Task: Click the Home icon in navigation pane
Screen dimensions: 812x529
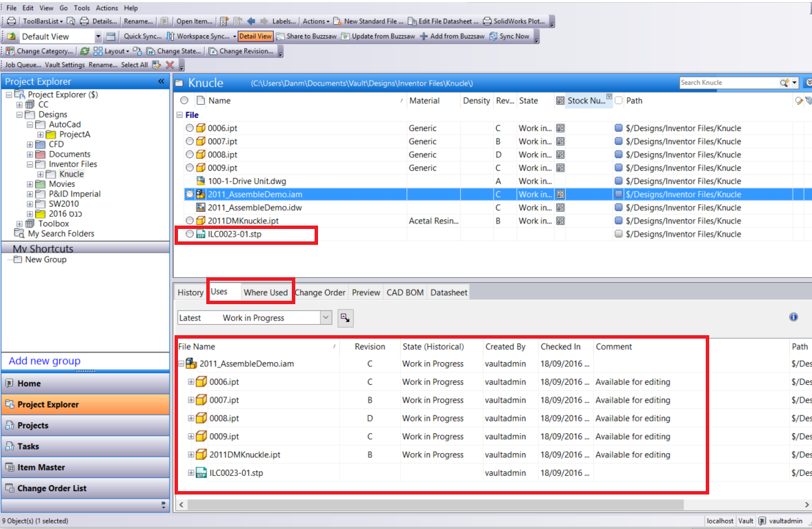Action: 10,383
